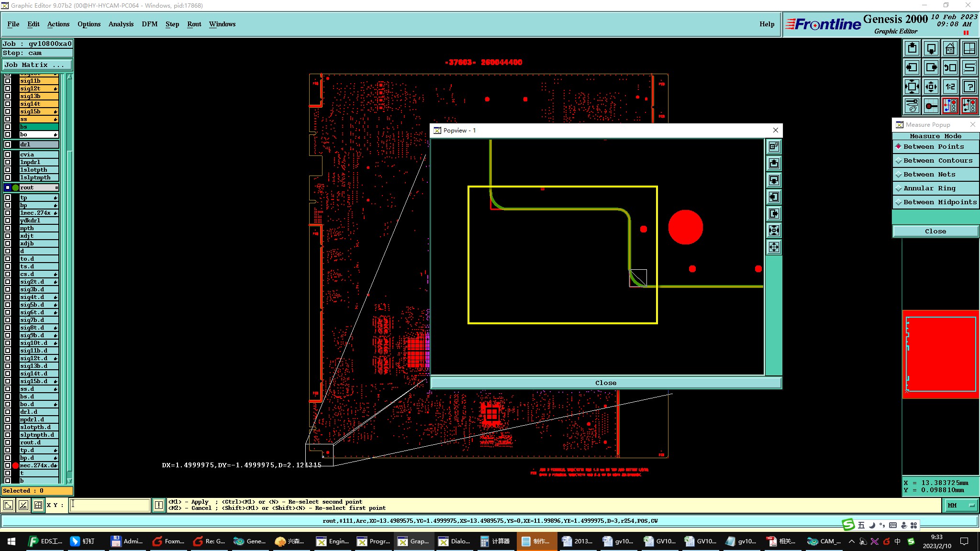
Task: Toggle the checkbox for layer sig13b
Action: tap(8, 96)
